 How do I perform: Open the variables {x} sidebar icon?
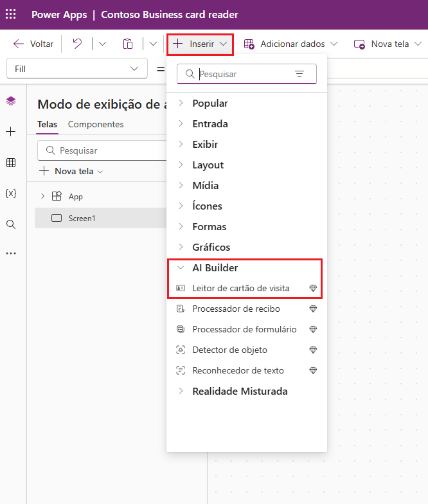coord(11,193)
